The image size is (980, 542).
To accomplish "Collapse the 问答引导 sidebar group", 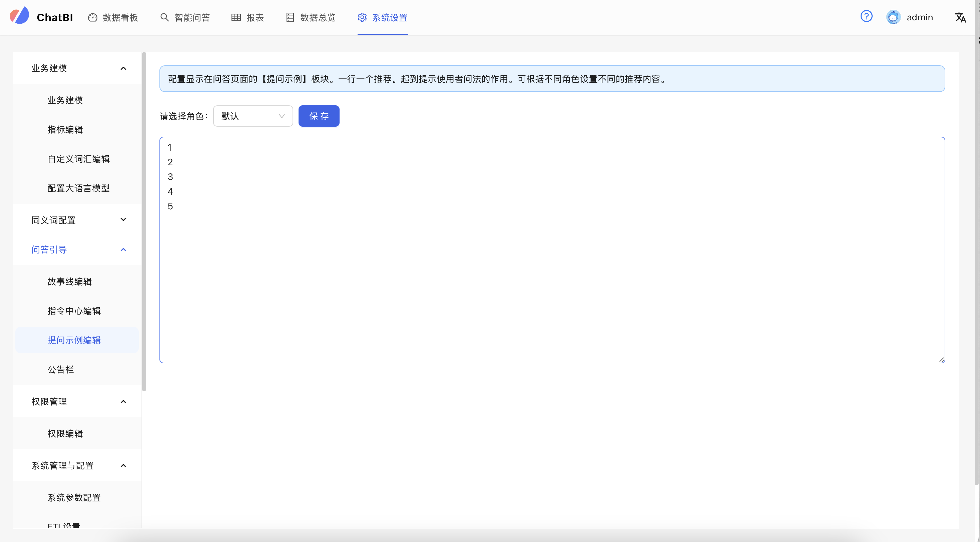I will [x=123, y=250].
